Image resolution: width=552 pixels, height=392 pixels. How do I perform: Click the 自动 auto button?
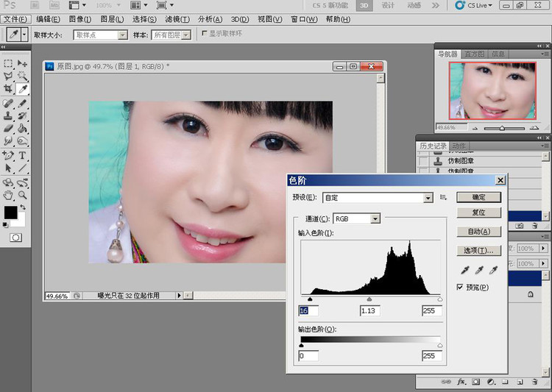click(x=479, y=232)
